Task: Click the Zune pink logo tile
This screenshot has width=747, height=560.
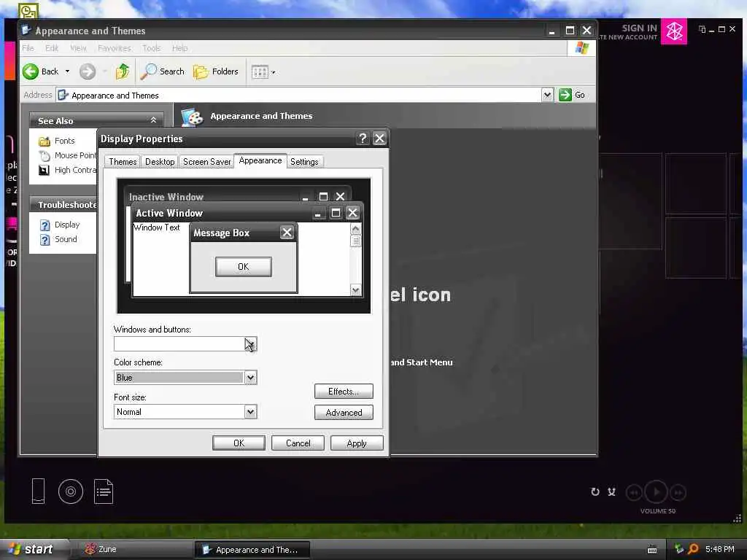Action: click(673, 31)
